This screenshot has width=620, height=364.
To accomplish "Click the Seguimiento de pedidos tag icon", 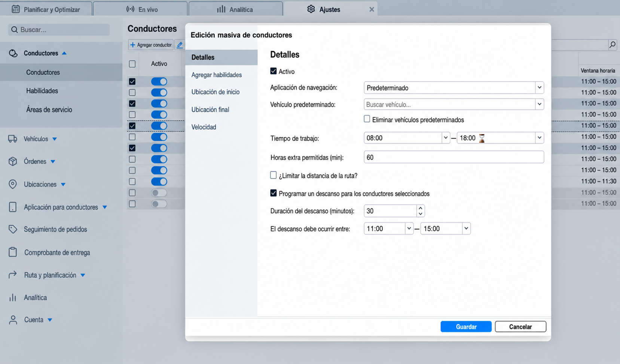I will click(13, 229).
